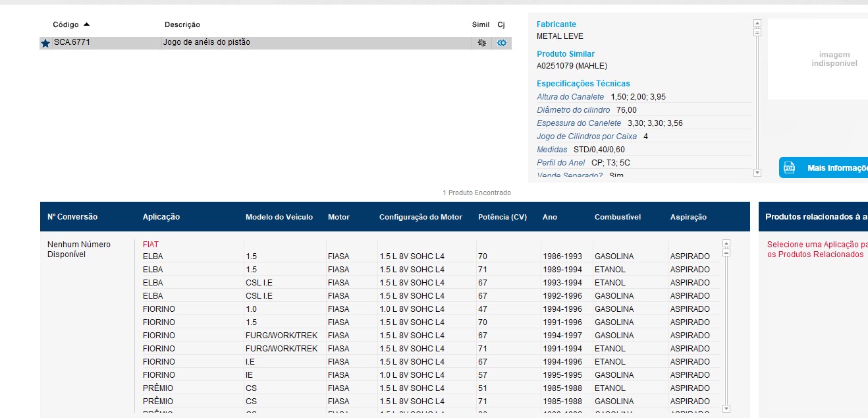Open Mais Informações button
This screenshot has width=868, height=418.
(823, 167)
